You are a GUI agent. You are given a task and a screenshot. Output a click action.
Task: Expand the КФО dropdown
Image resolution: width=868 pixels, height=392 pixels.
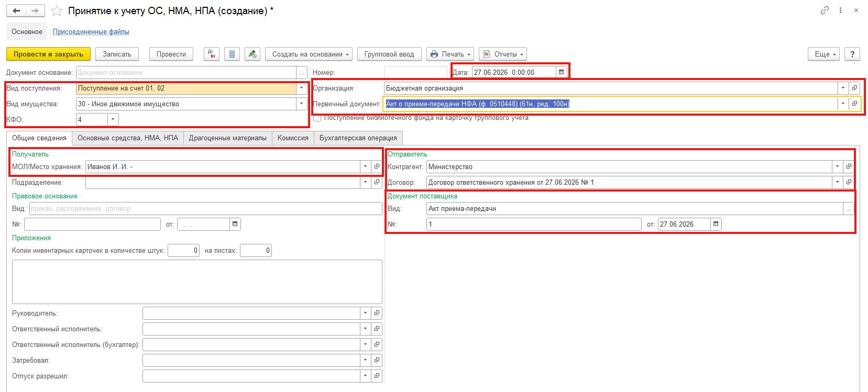pos(113,119)
